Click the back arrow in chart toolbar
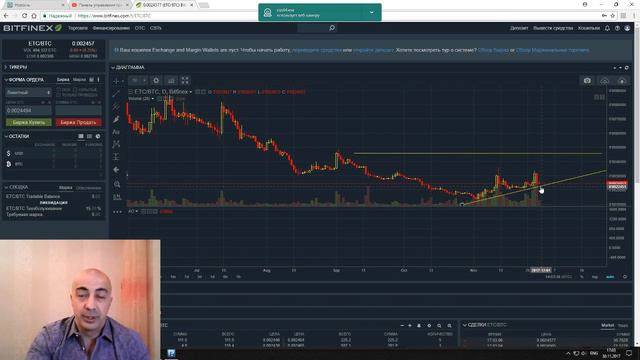 point(116,169)
